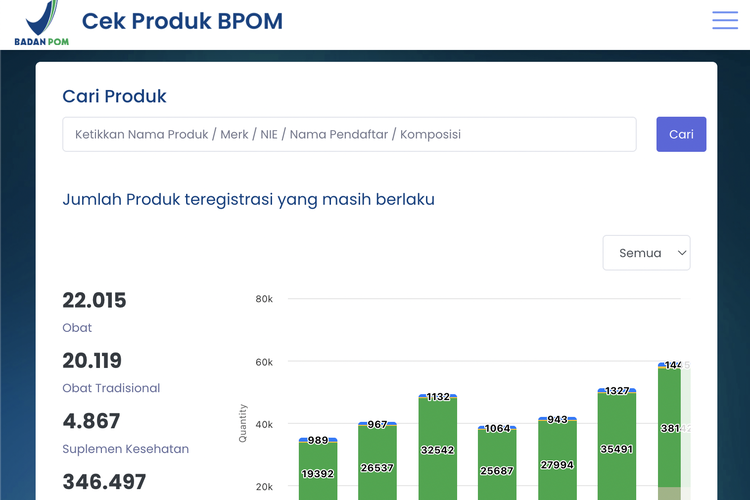This screenshot has height=500, width=750.
Task: Select the Obat label
Action: pos(77,328)
